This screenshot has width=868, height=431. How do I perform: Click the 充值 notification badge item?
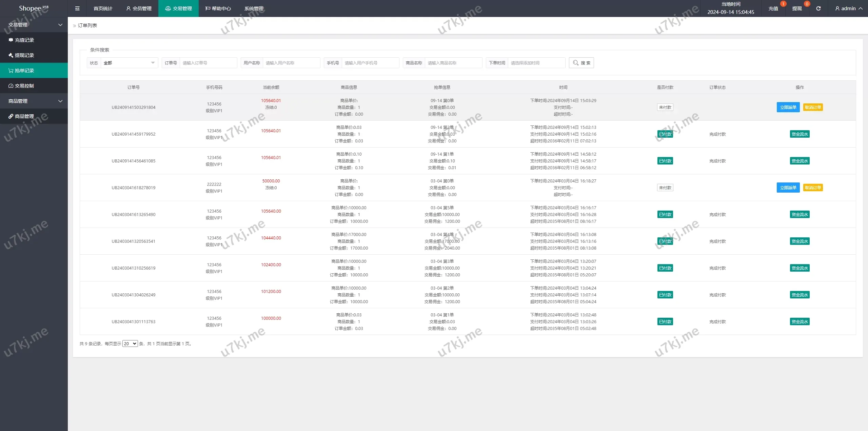coord(773,8)
